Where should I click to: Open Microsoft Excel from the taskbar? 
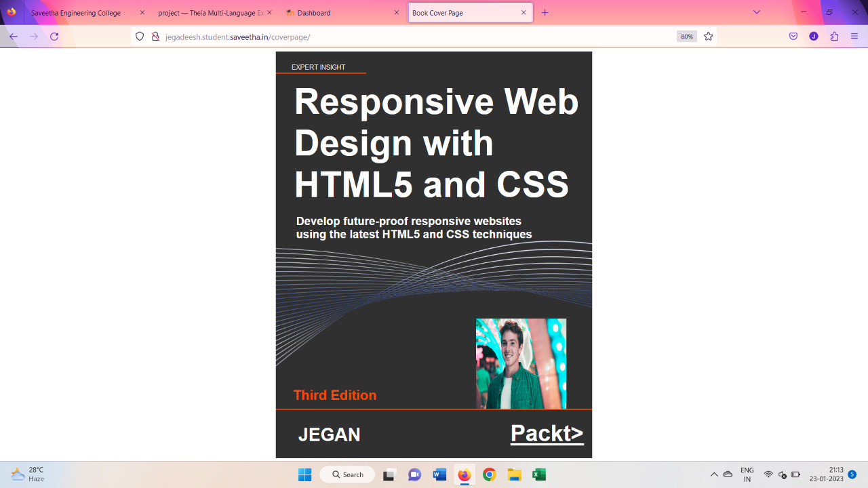[x=539, y=474]
